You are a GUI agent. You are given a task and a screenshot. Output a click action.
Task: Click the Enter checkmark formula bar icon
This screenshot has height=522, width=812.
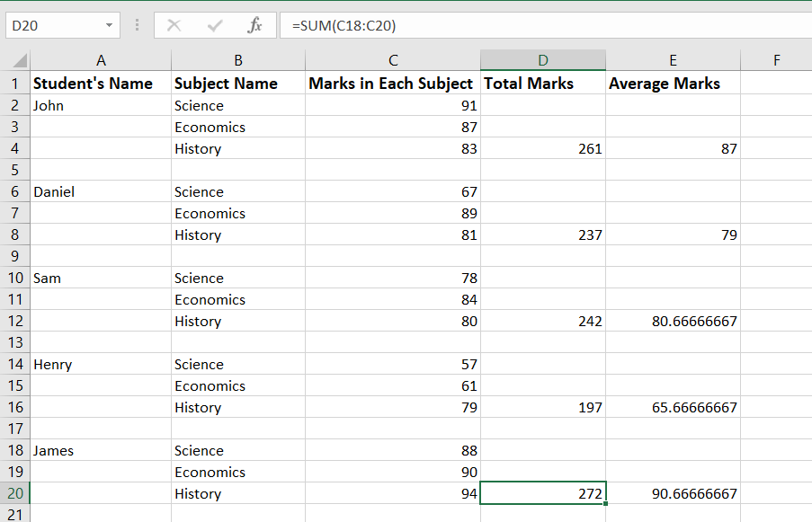215,26
